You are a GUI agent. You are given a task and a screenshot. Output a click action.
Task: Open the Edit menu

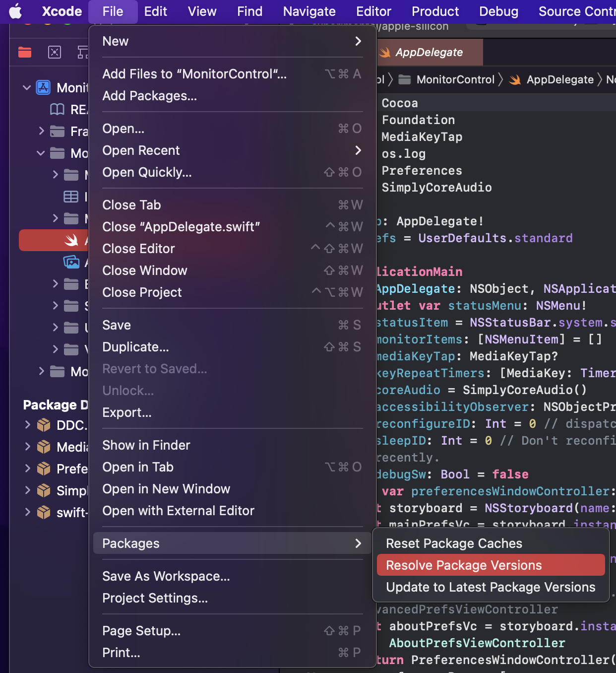click(156, 11)
